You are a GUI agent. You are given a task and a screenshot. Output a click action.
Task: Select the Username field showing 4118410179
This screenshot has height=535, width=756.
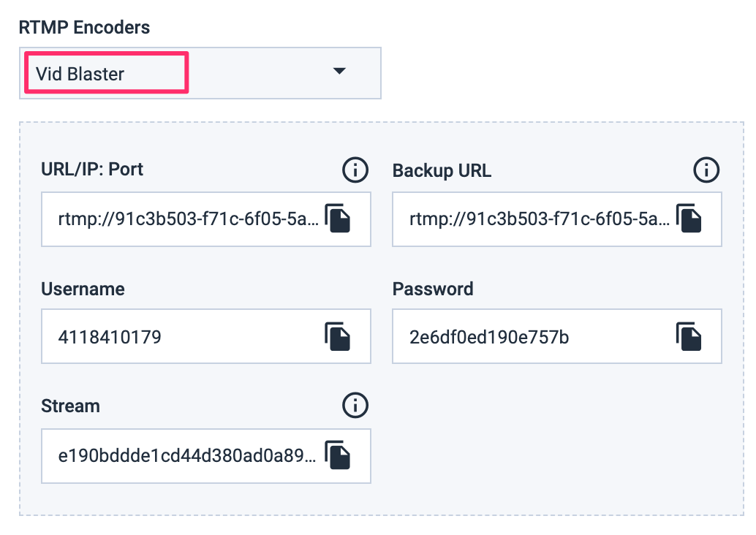click(x=183, y=335)
